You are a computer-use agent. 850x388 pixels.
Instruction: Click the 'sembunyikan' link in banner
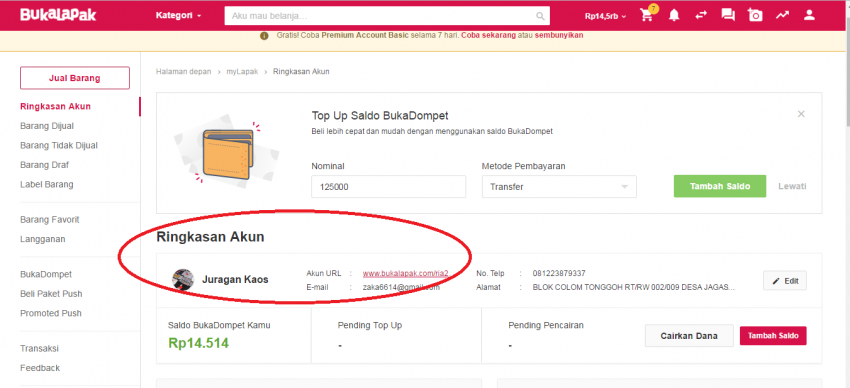pyautogui.click(x=559, y=35)
